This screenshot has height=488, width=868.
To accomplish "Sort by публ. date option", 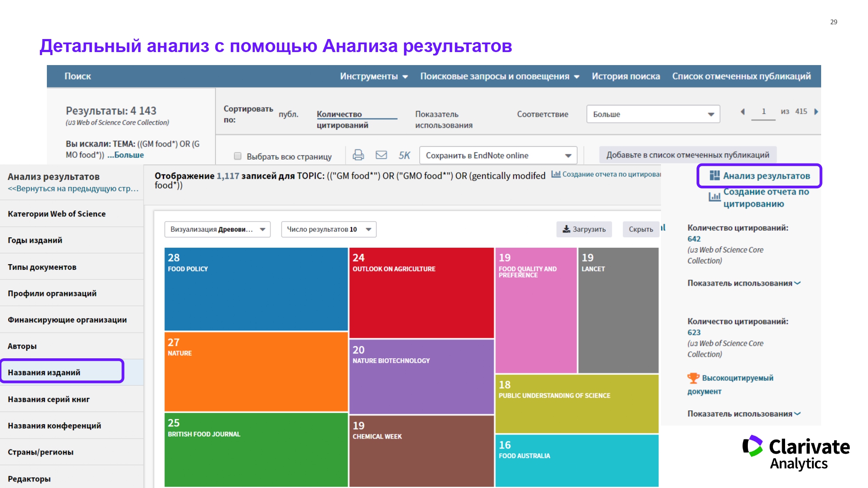I will [x=289, y=114].
